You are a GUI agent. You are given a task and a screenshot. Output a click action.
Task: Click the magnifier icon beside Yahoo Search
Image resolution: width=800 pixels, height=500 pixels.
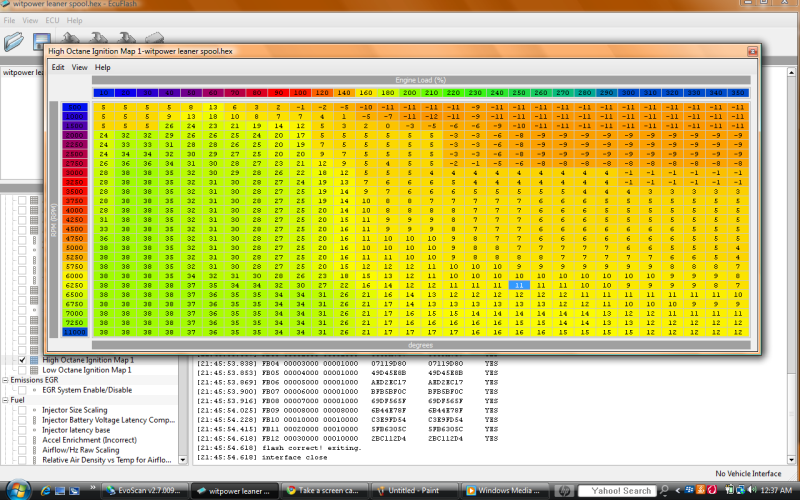point(664,491)
